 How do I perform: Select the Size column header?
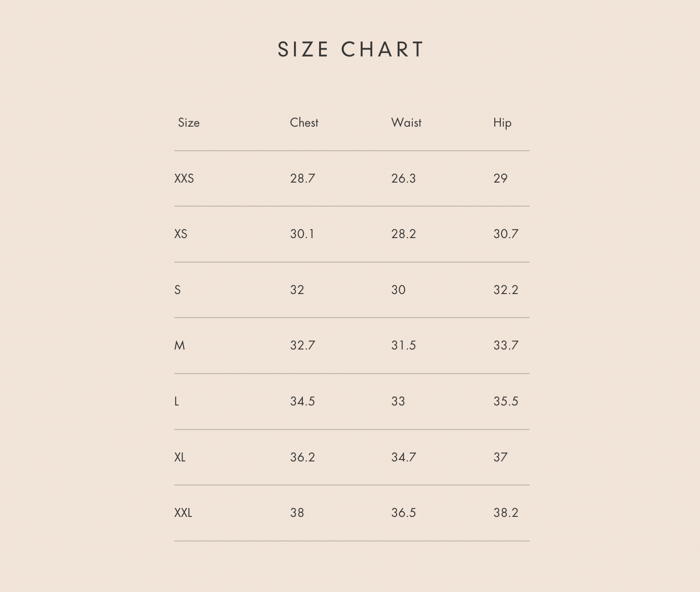[188, 123]
